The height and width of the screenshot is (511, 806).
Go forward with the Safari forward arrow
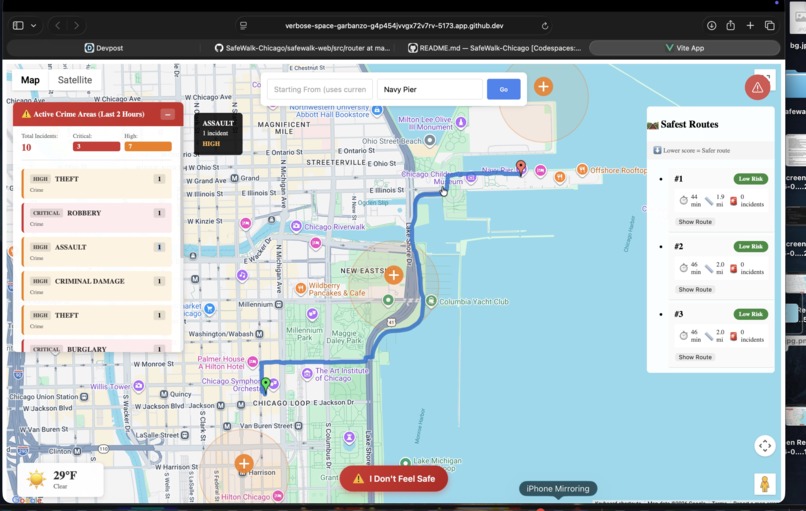coord(76,25)
